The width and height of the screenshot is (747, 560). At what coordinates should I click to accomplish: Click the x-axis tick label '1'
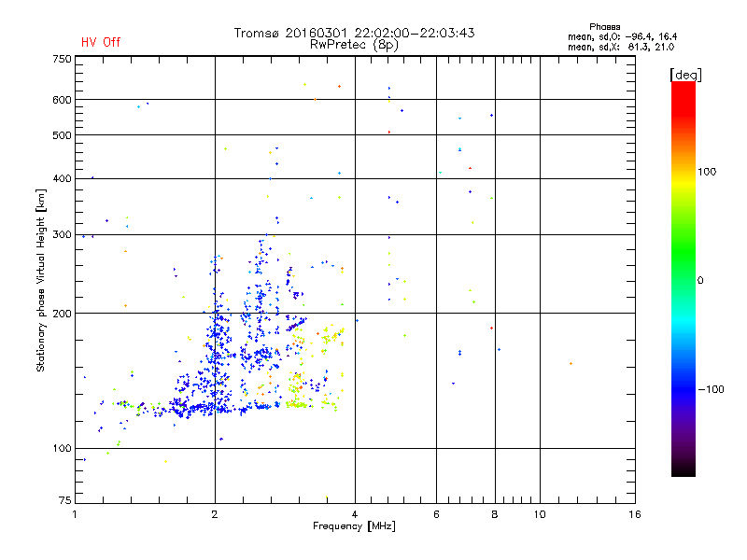[x=75, y=514]
